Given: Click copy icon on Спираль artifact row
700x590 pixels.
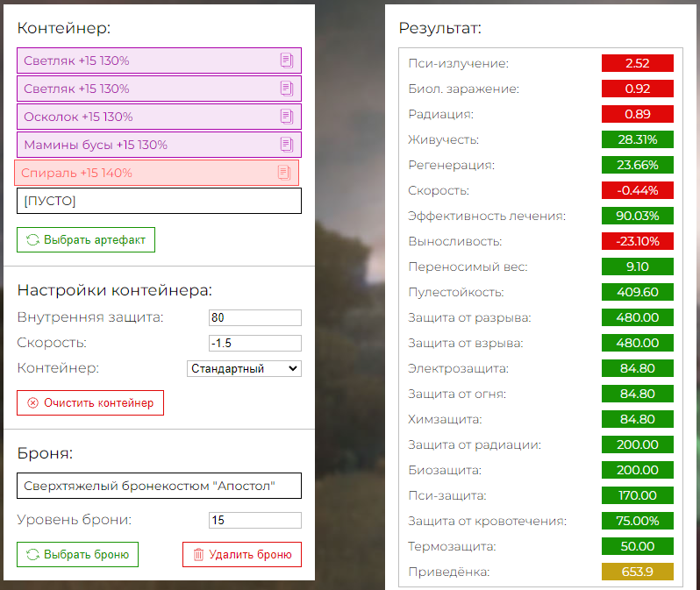Looking at the screenshot, I should point(284,173).
